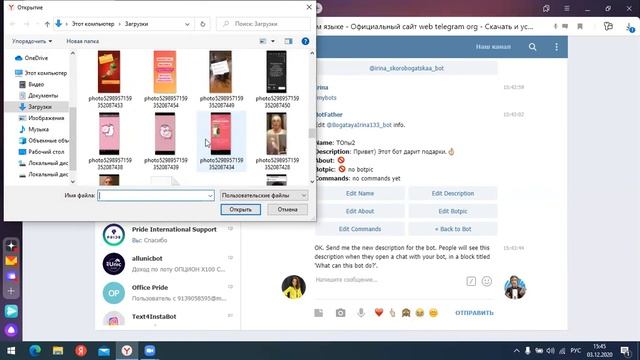Click the attach file icon in Telegram
This screenshot has height=360, width=640.
(x=319, y=313)
